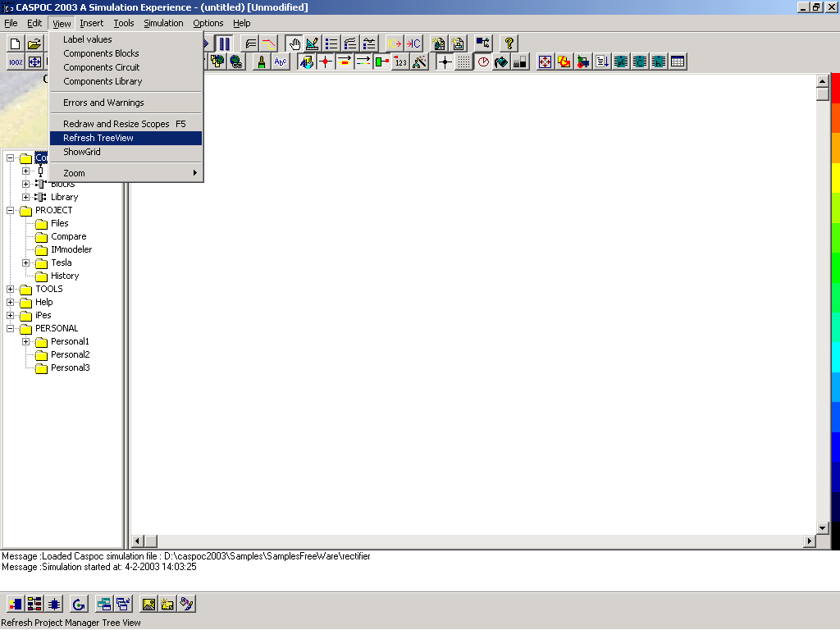
Task: Click the Abc text label tool icon
Action: click(281, 62)
